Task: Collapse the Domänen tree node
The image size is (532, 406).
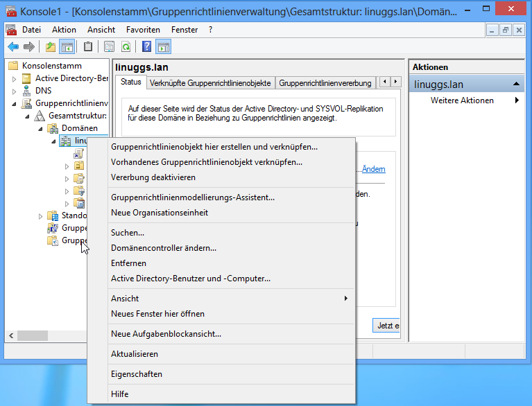Action: pyautogui.click(x=40, y=129)
